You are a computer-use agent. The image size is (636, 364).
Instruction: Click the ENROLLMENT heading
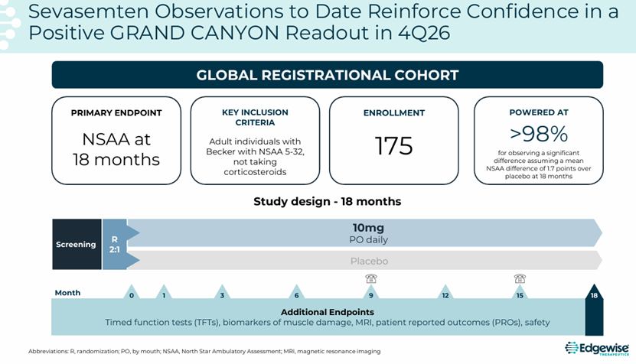pyautogui.click(x=394, y=113)
